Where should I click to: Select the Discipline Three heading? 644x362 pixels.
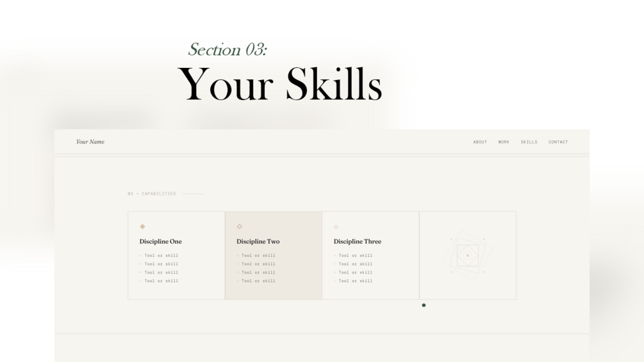click(358, 242)
